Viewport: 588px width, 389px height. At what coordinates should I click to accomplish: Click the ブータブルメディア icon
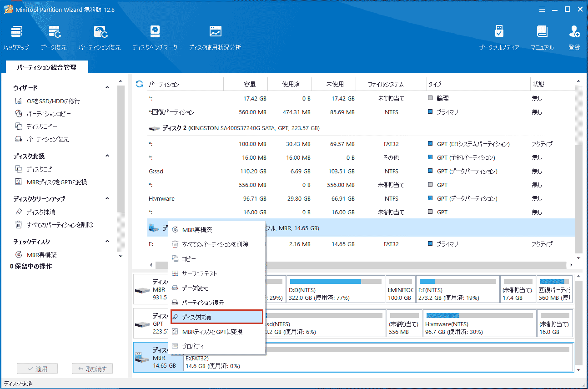pyautogui.click(x=499, y=38)
